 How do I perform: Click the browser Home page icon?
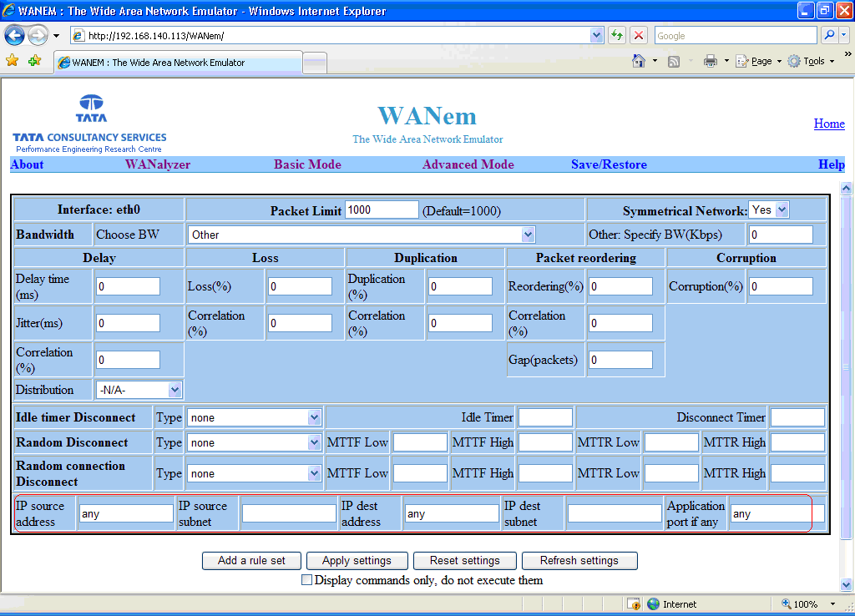tap(639, 61)
